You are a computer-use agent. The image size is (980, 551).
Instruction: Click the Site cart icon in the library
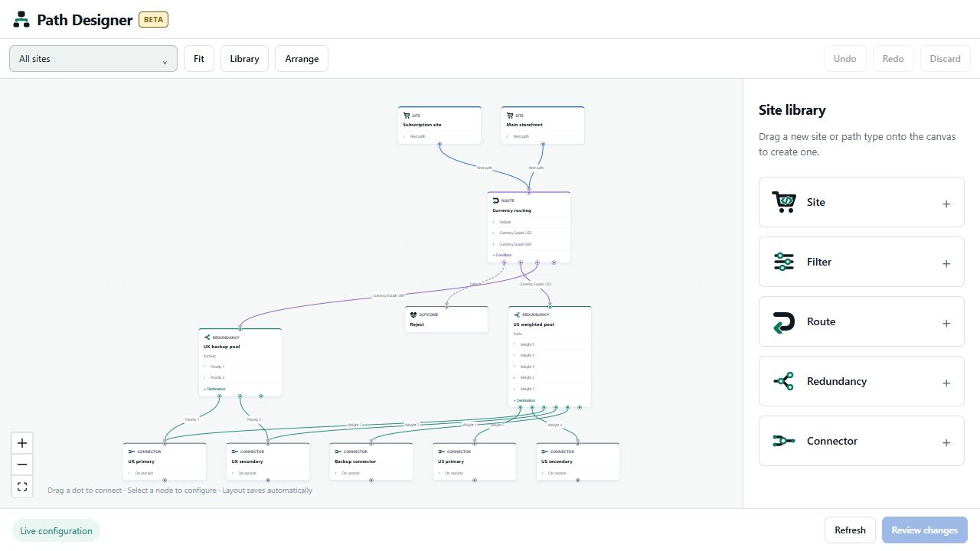click(784, 202)
